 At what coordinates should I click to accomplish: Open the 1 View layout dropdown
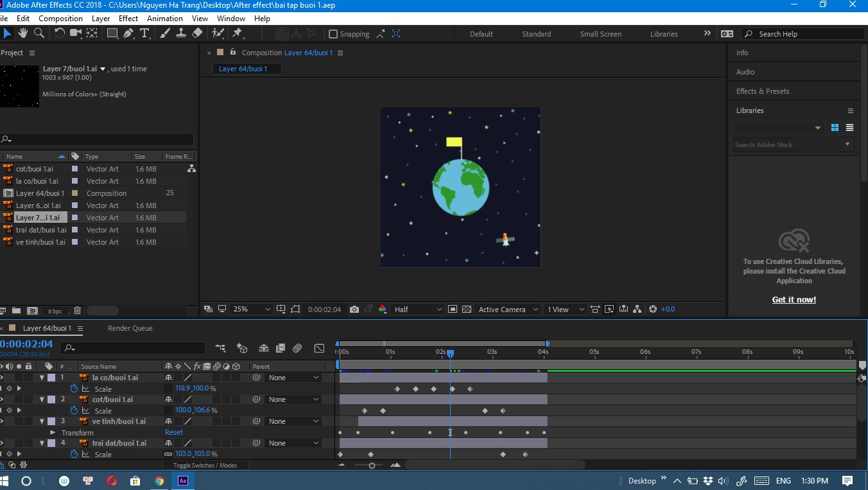coord(565,310)
